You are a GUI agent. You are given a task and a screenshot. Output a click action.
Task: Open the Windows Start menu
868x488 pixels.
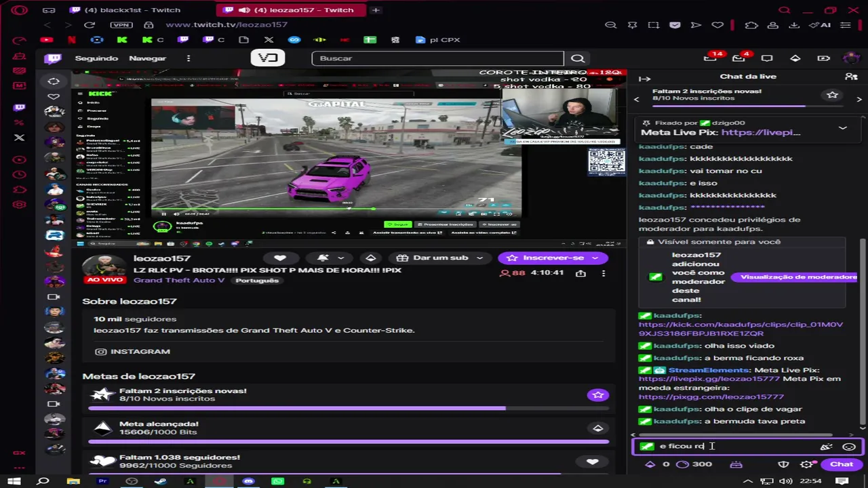(13, 481)
